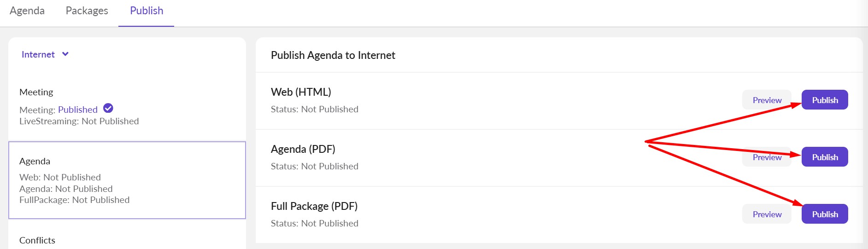Click the Meeting 'Published' status link
The height and width of the screenshot is (249, 868).
[x=78, y=110]
